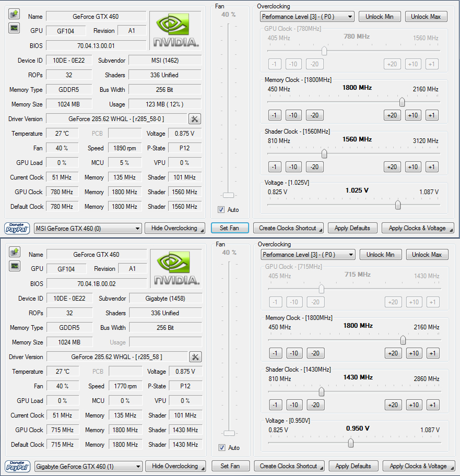Click Memory Clock slider thumb in MSI panel
Image resolution: width=460 pixels, height=476 pixels.
point(402,102)
